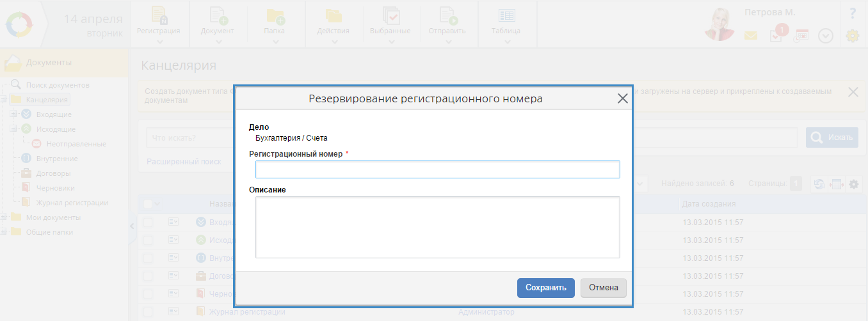The height and width of the screenshot is (321, 868).
Task: Open the calendar icon in header
Action: tap(801, 36)
